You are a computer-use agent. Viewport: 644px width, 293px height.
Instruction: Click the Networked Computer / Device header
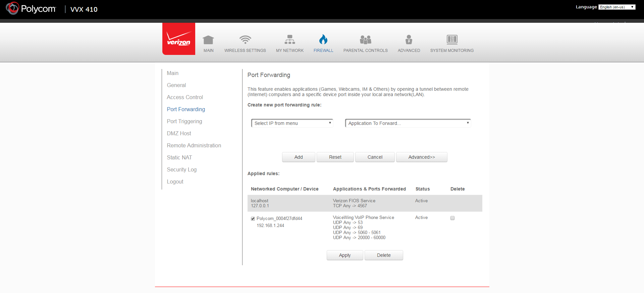coord(285,189)
